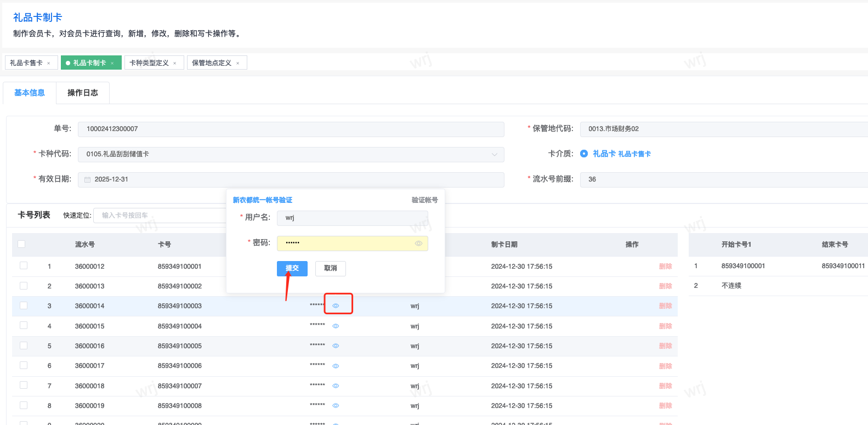Close the 保管地点定义 tab
This screenshot has width=868, height=425.
tap(238, 64)
